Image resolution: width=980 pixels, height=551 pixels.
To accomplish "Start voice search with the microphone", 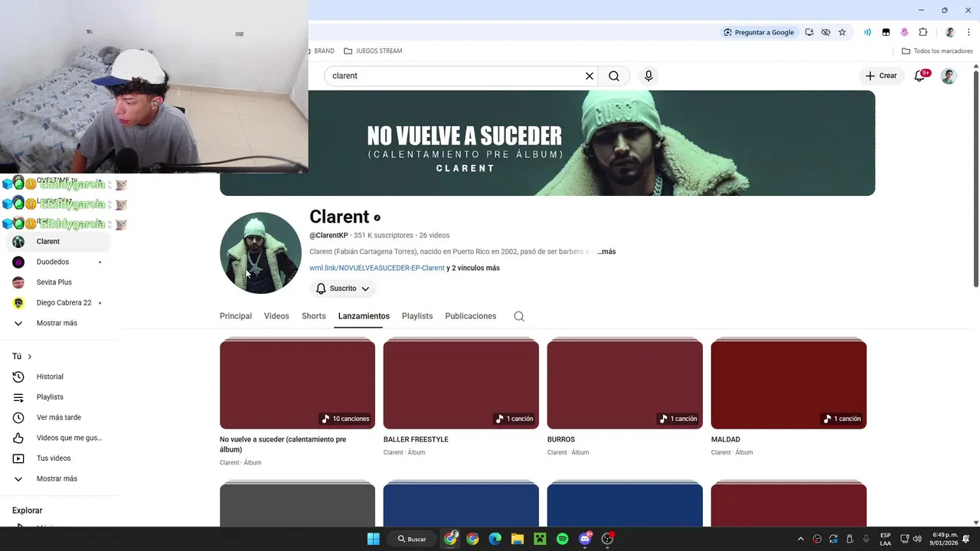I will click(648, 76).
